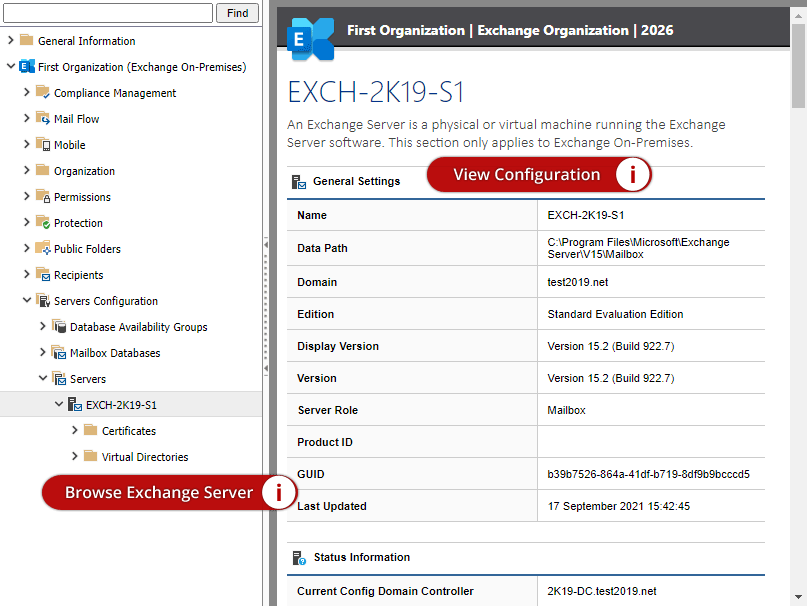Collapse the First Organization node
Image resolution: width=807 pixels, height=606 pixels.
pos(10,66)
